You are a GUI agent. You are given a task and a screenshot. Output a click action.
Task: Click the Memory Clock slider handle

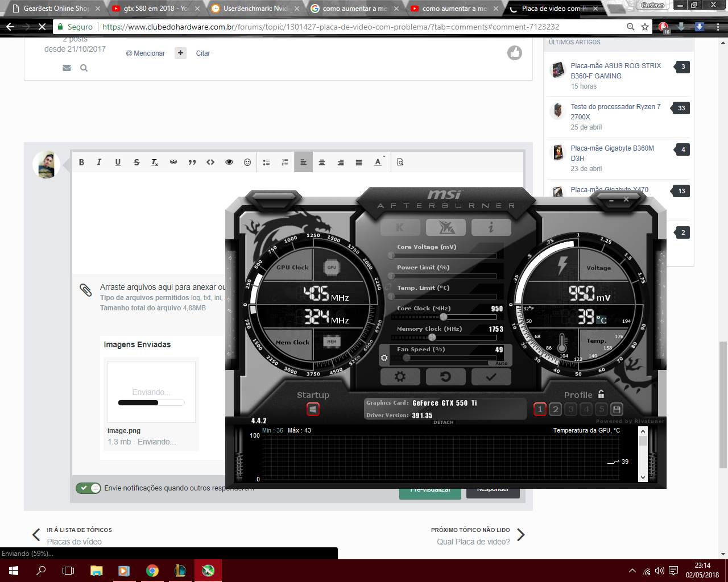tap(432, 337)
